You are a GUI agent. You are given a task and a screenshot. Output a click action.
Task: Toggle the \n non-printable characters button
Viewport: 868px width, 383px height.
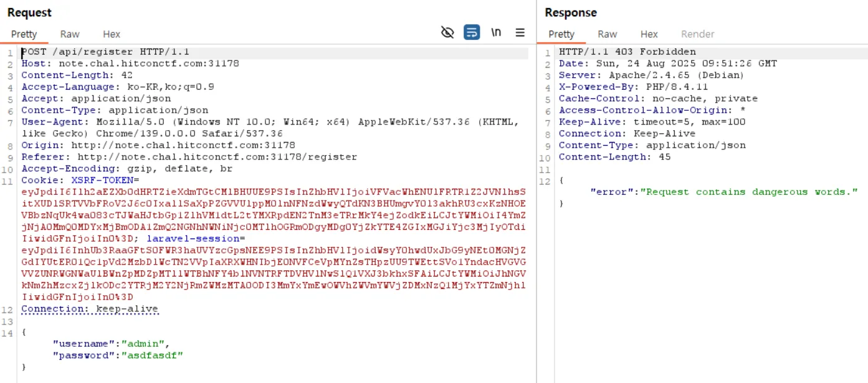click(x=496, y=33)
